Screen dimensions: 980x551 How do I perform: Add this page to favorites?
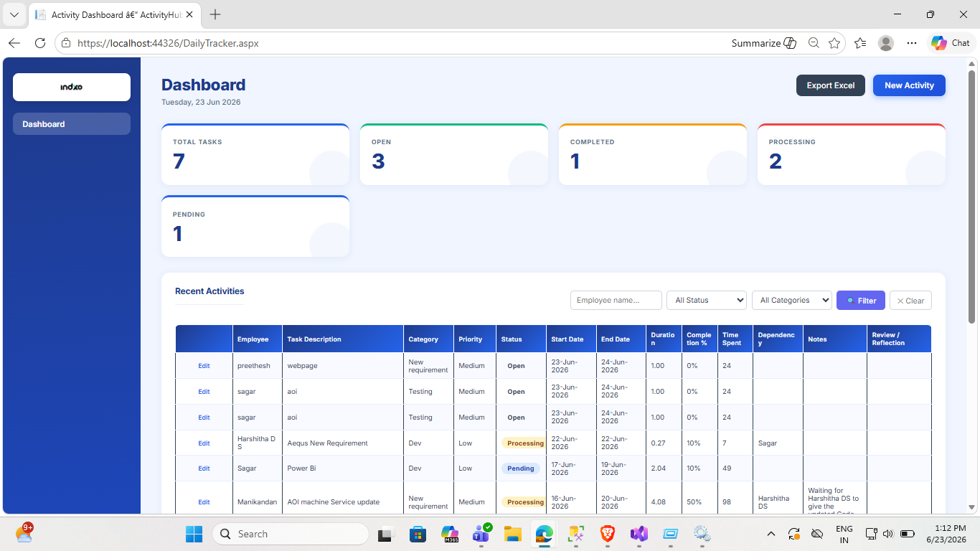pos(834,43)
